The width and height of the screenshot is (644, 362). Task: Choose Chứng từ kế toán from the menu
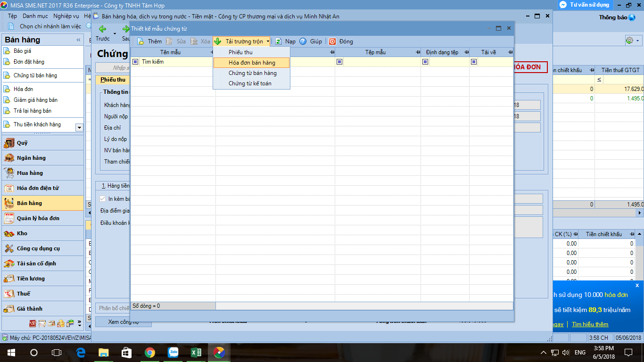tap(252, 83)
